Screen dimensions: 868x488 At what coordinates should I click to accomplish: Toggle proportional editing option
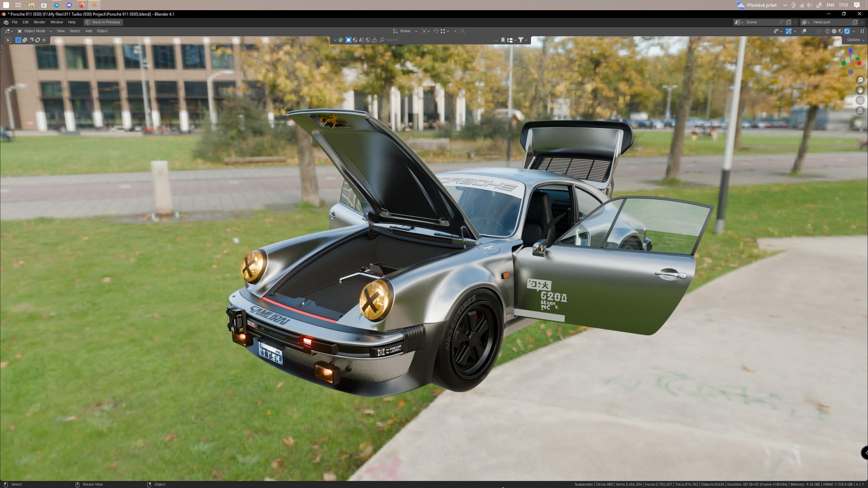click(455, 31)
